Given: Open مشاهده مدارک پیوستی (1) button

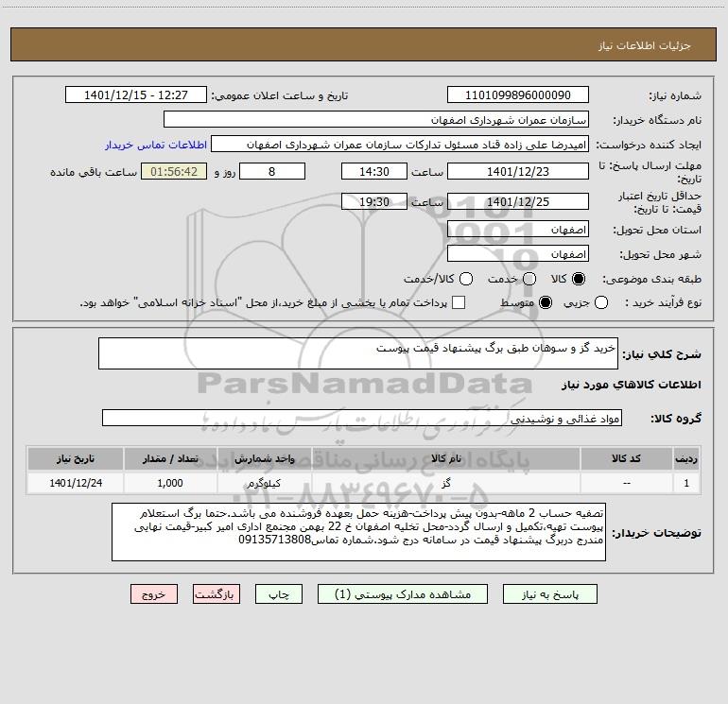Looking at the screenshot, I should [x=403, y=594].
